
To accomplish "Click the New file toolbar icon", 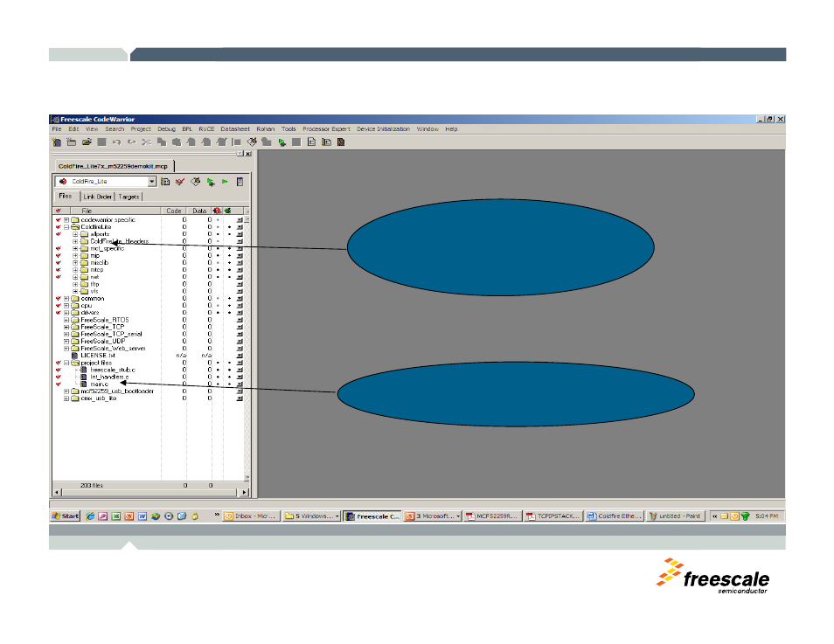I will click(x=56, y=142).
